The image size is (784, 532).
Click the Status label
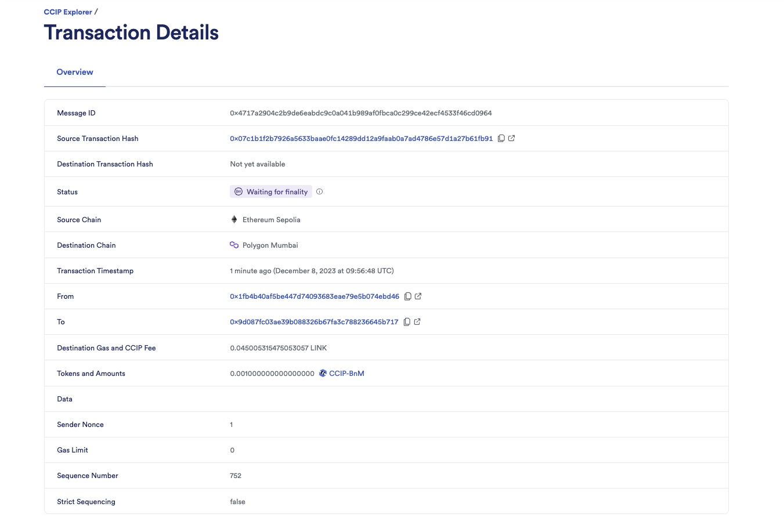tap(67, 192)
